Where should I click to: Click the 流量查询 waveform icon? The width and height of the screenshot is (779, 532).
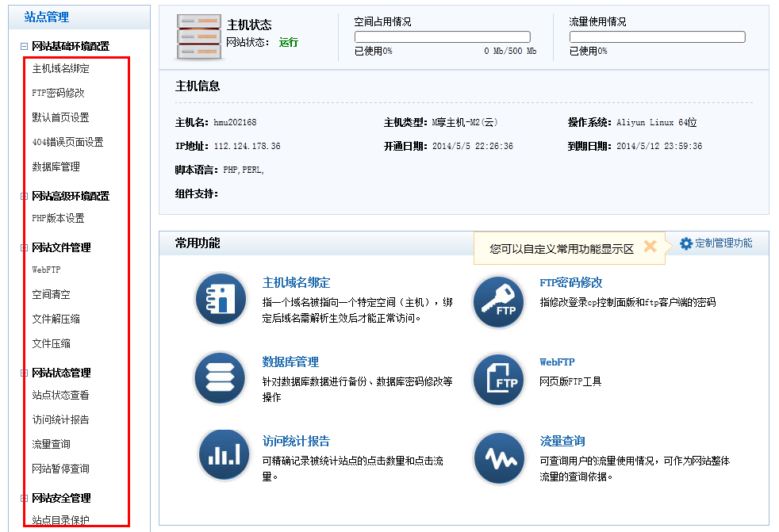click(499, 457)
